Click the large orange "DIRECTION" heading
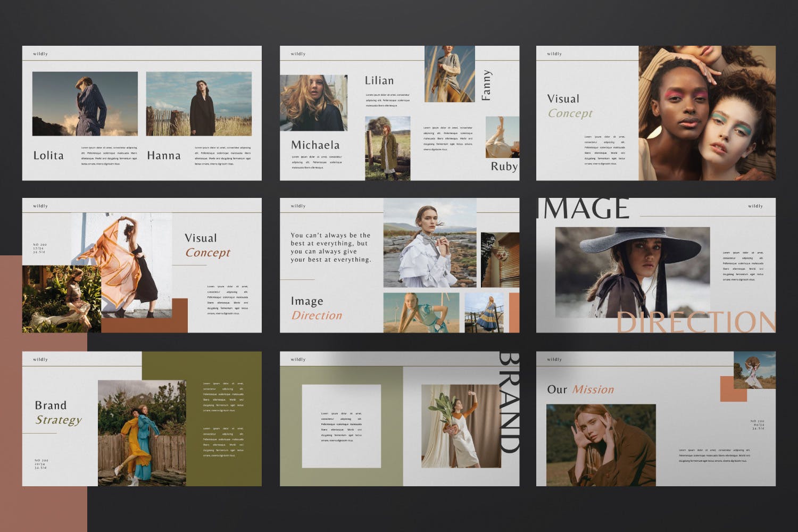This screenshot has width=798, height=532. point(696,322)
